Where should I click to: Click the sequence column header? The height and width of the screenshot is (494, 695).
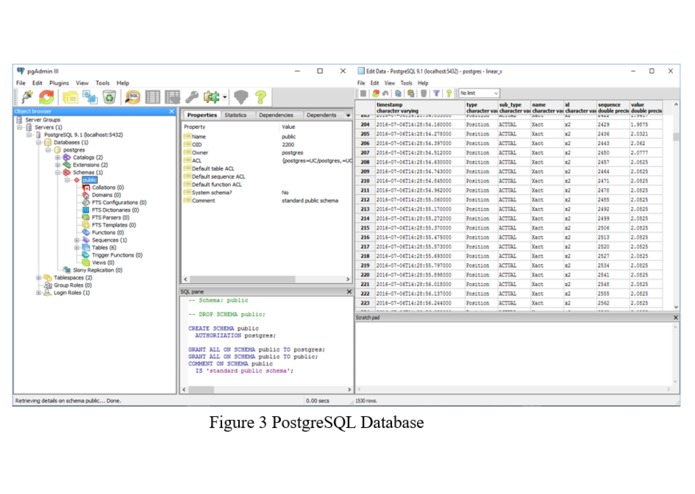click(x=613, y=108)
